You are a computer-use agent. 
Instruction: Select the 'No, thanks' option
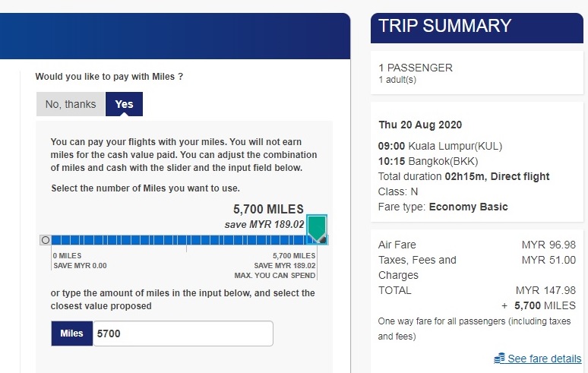(71, 104)
